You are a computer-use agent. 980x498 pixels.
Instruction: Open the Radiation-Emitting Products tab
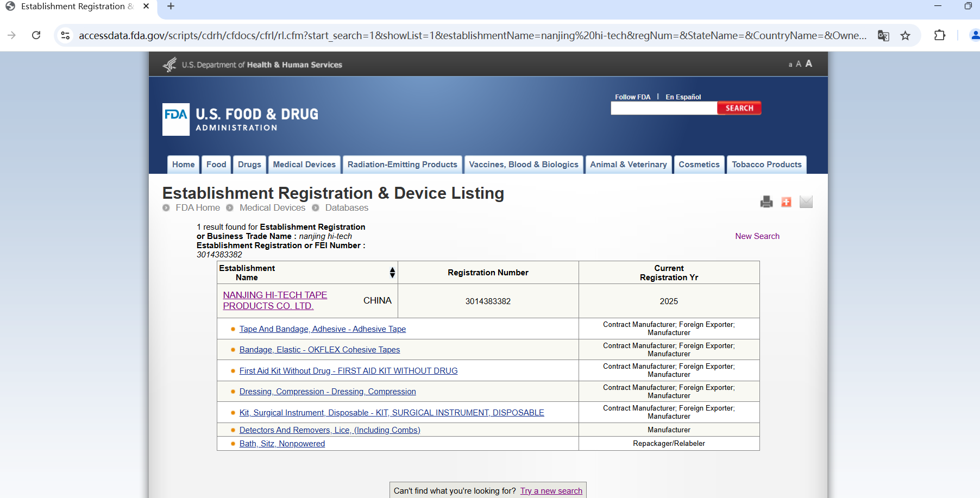403,165
